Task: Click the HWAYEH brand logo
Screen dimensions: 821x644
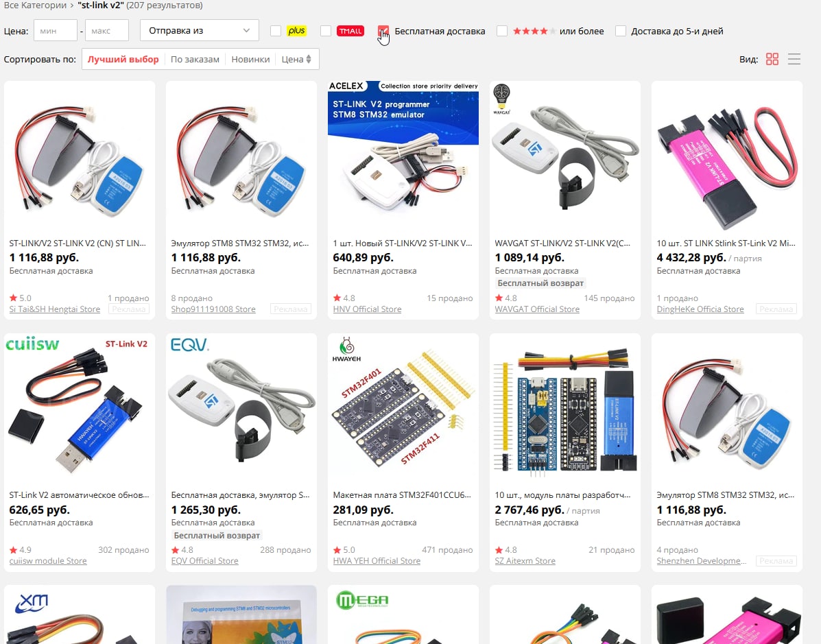Action: (x=346, y=350)
